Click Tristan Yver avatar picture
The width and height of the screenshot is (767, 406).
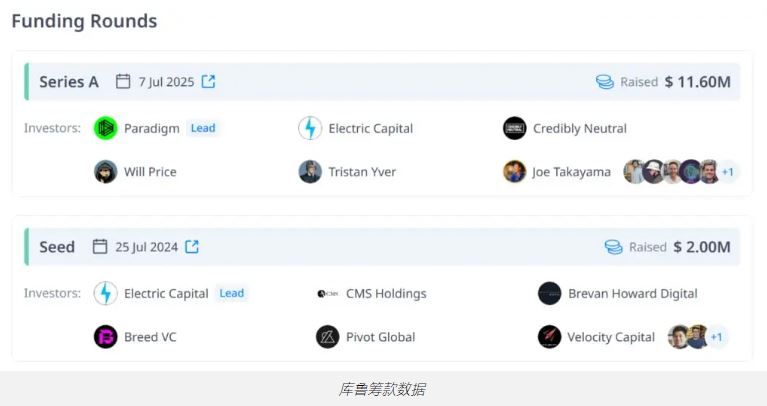[310, 172]
